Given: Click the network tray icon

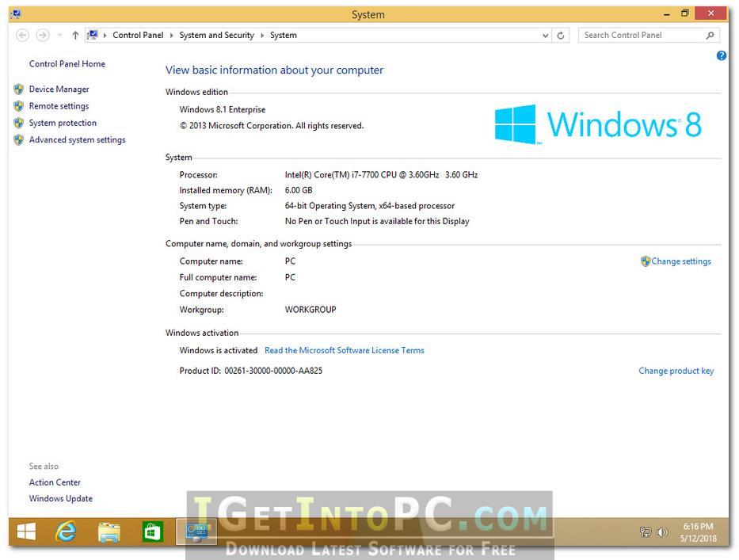Looking at the screenshot, I should [646, 532].
